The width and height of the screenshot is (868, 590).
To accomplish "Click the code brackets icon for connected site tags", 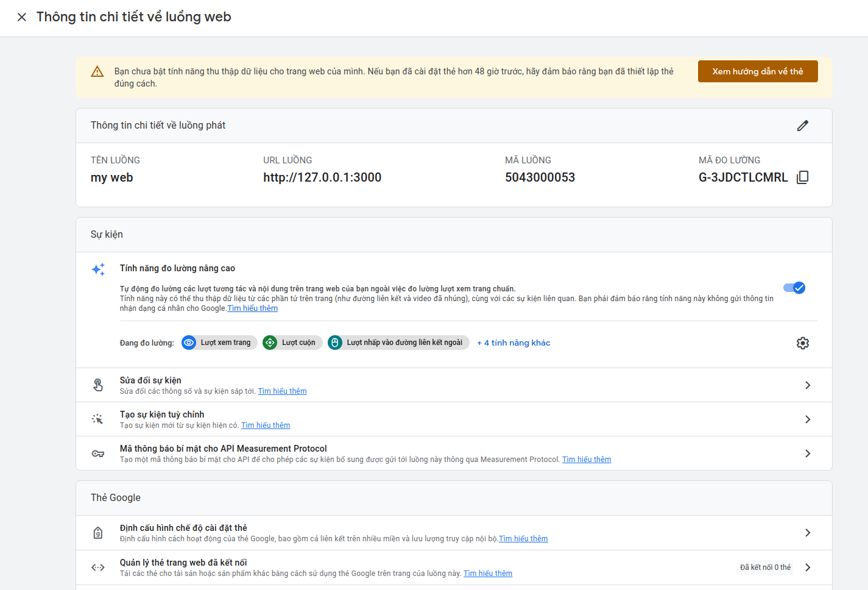I will [98, 567].
